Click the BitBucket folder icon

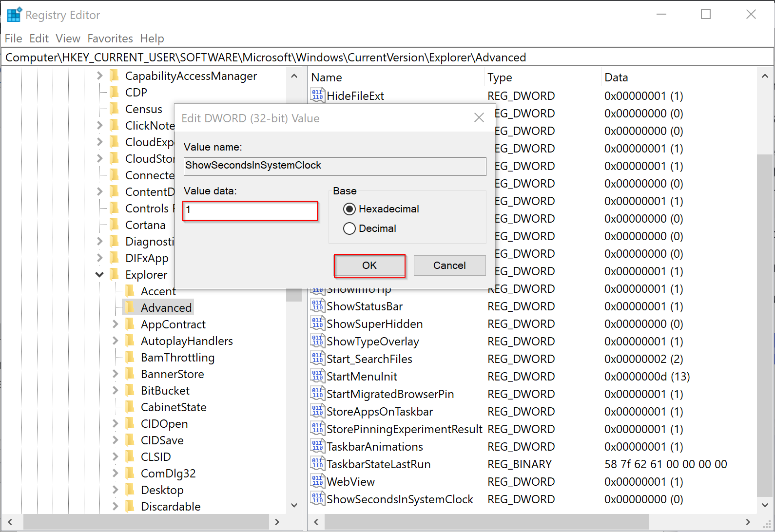pos(130,390)
